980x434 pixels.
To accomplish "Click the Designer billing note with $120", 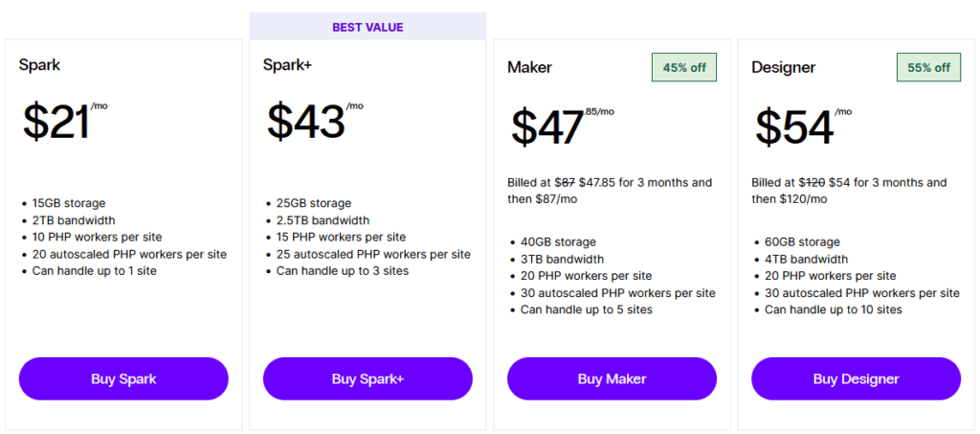I will tap(849, 191).
